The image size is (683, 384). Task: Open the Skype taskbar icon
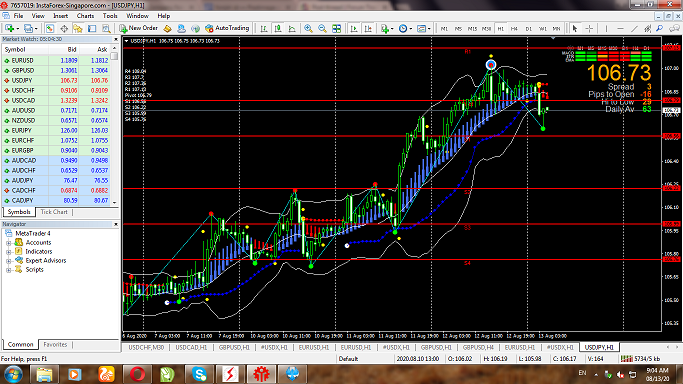[x=199, y=374]
